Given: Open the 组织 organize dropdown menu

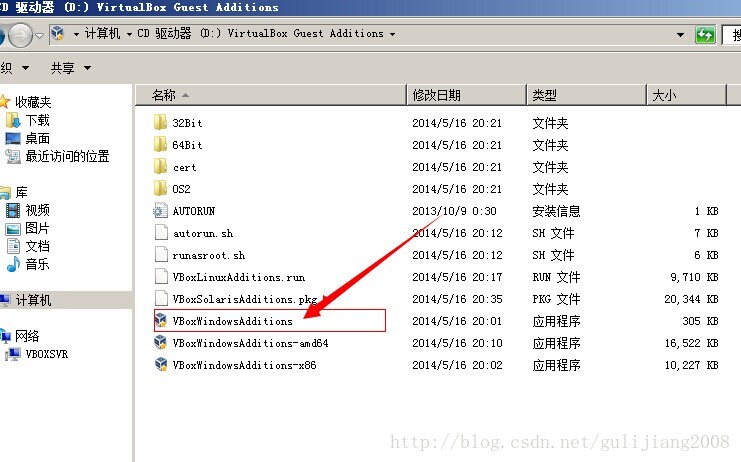Looking at the screenshot, I should 14,68.
